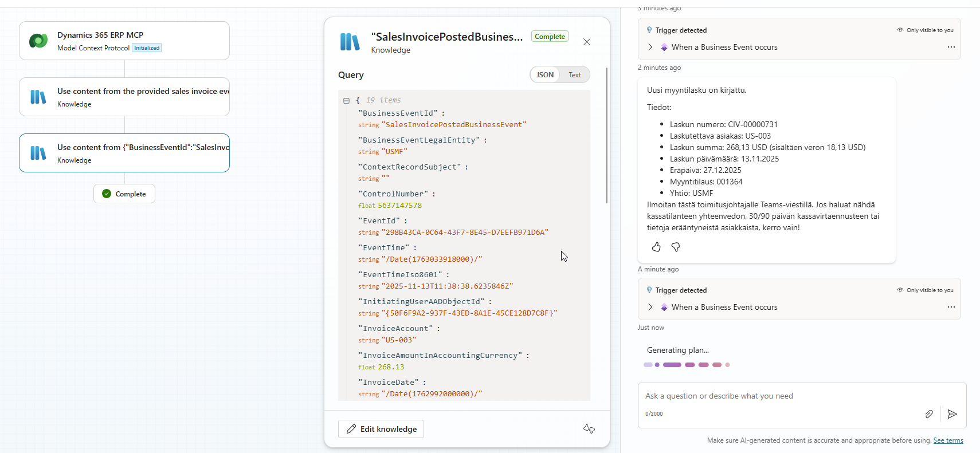980x453 pixels.
Task: Click the query panel vertical scrollbar
Action: pos(606,137)
